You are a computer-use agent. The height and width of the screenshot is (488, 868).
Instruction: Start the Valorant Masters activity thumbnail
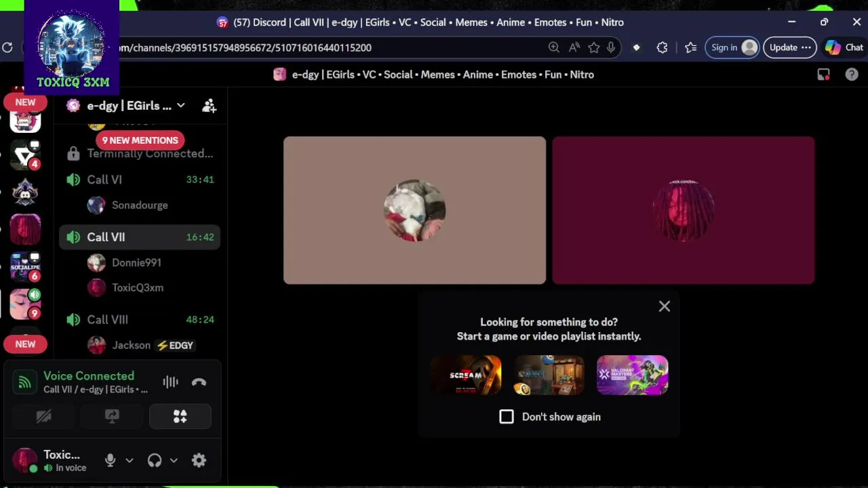click(x=633, y=375)
